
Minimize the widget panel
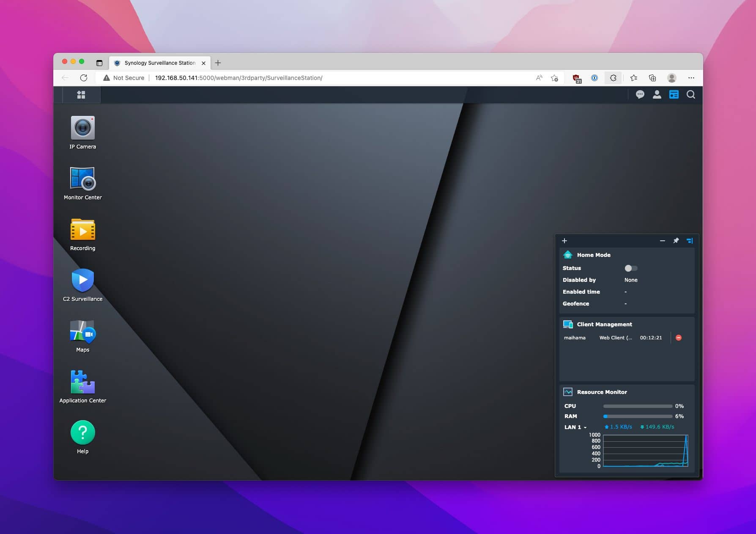click(x=663, y=241)
